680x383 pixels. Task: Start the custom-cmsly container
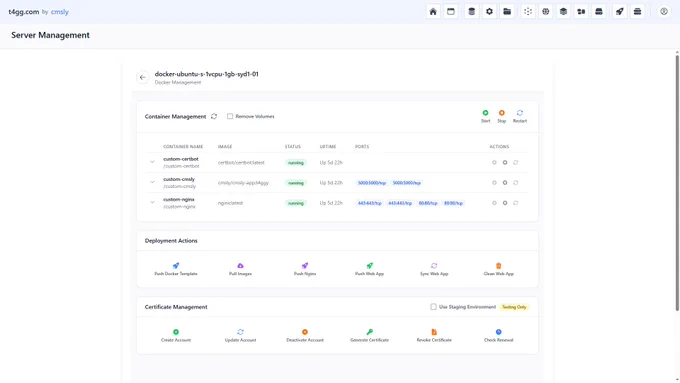click(494, 183)
